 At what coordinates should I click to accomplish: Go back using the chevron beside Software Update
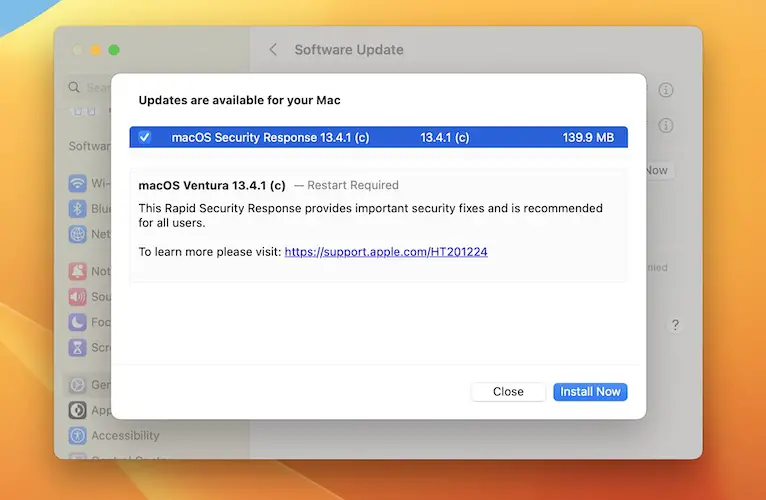click(x=273, y=50)
